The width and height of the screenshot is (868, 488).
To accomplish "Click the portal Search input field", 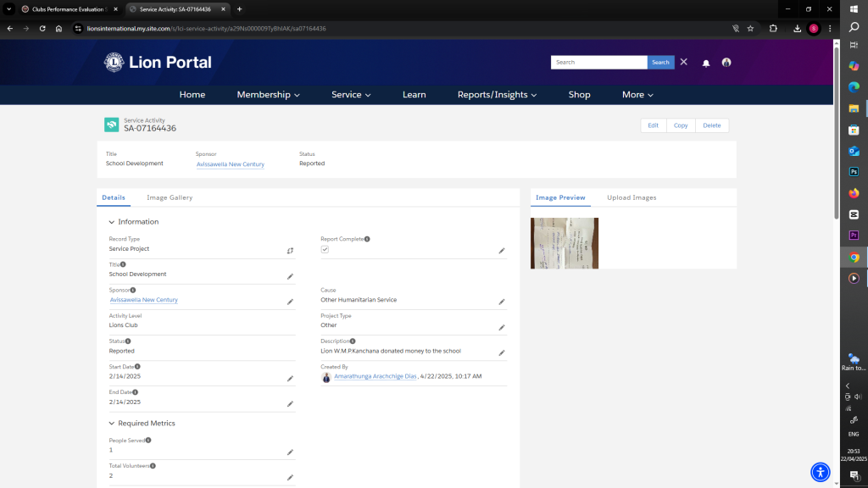I will coord(599,62).
